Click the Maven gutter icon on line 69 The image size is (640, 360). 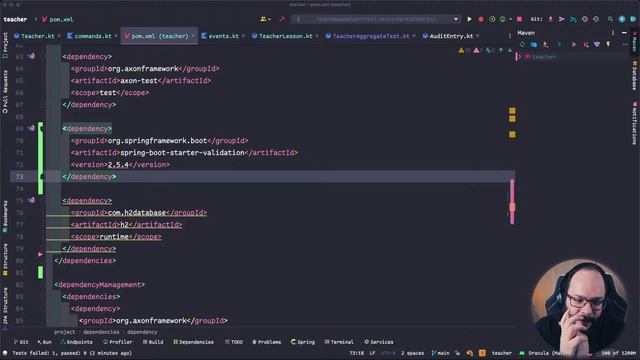tap(31, 128)
